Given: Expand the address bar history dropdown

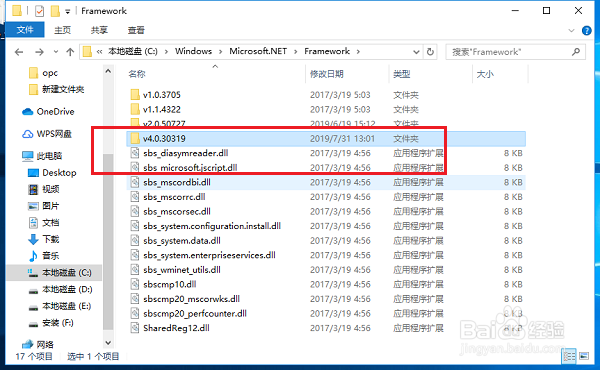Looking at the screenshot, I should (416, 52).
